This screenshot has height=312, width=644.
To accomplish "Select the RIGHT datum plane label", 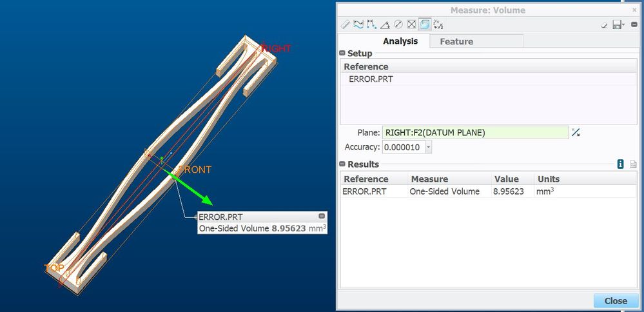I will click(x=276, y=48).
